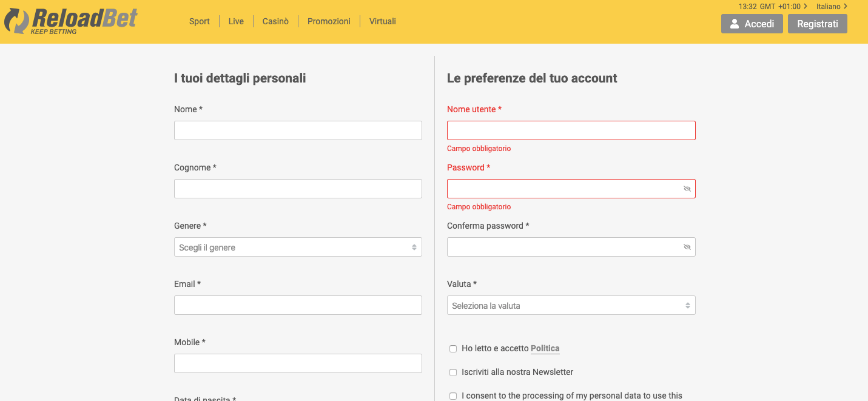This screenshot has height=401, width=868.
Task: Focus the Nome input field
Action: click(298, 130)
